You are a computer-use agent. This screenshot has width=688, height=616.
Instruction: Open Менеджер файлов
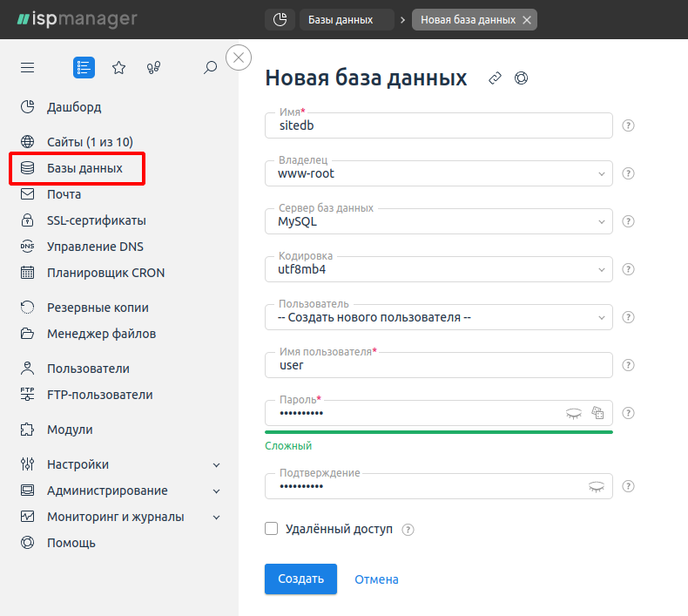coord(101,334)
